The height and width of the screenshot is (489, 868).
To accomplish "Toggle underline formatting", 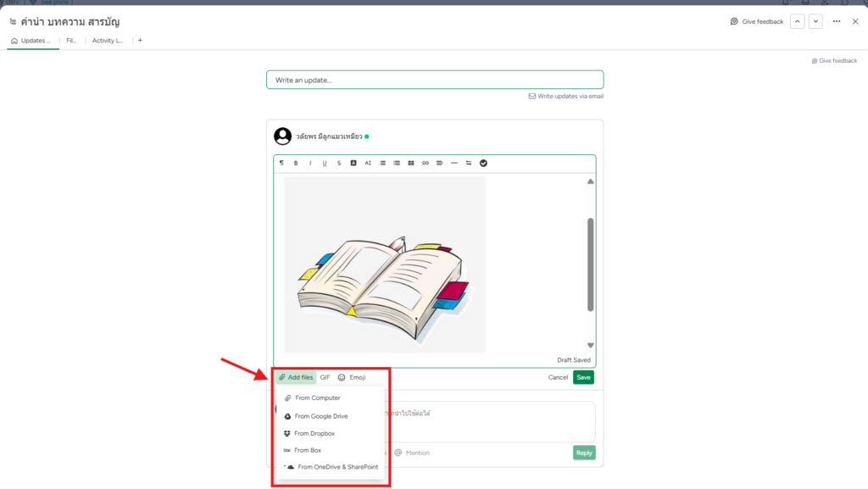I will tap(325, 164).
